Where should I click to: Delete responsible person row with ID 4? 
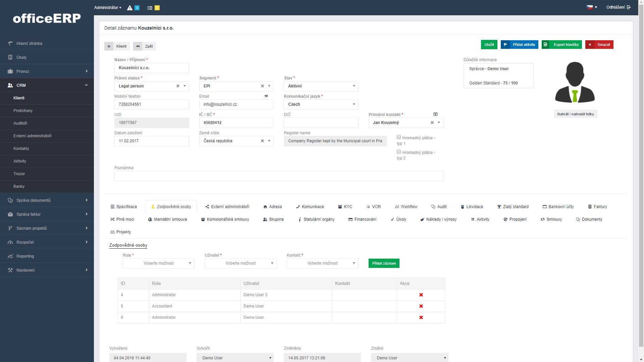point(421,295)
